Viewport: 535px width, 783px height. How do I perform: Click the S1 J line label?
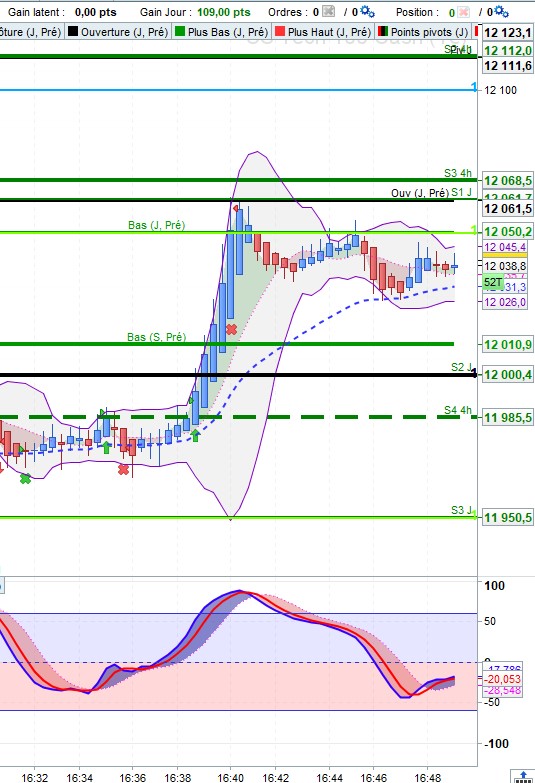(x=462, y=192)
